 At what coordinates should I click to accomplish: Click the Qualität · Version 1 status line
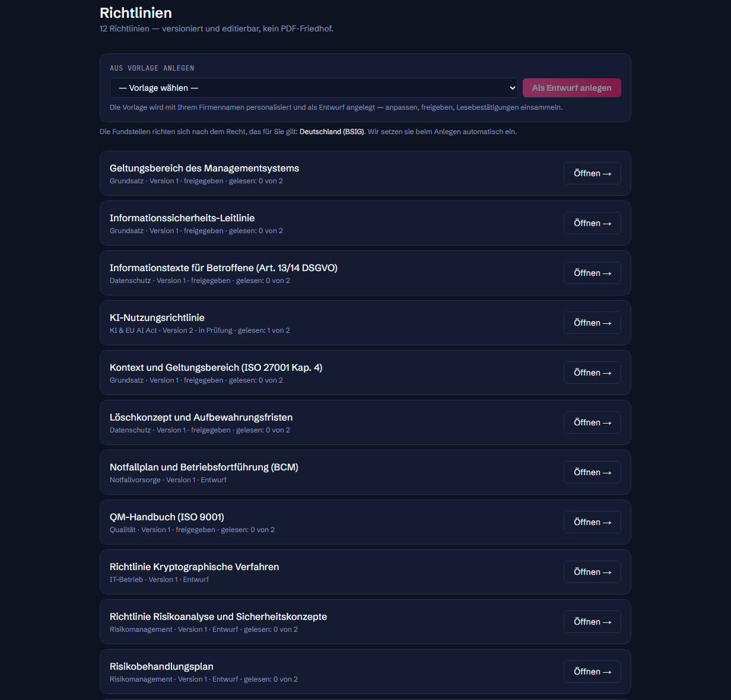coord(192,530)
